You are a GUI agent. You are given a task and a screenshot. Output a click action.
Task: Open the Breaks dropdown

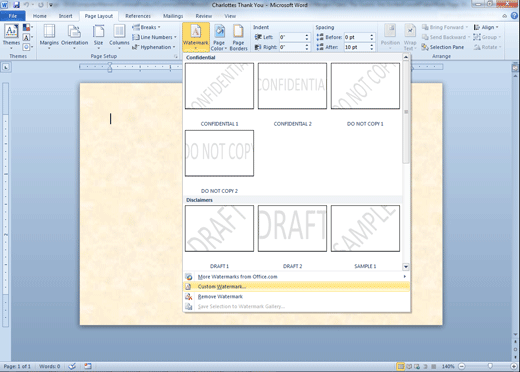click(x=146, y=27)
